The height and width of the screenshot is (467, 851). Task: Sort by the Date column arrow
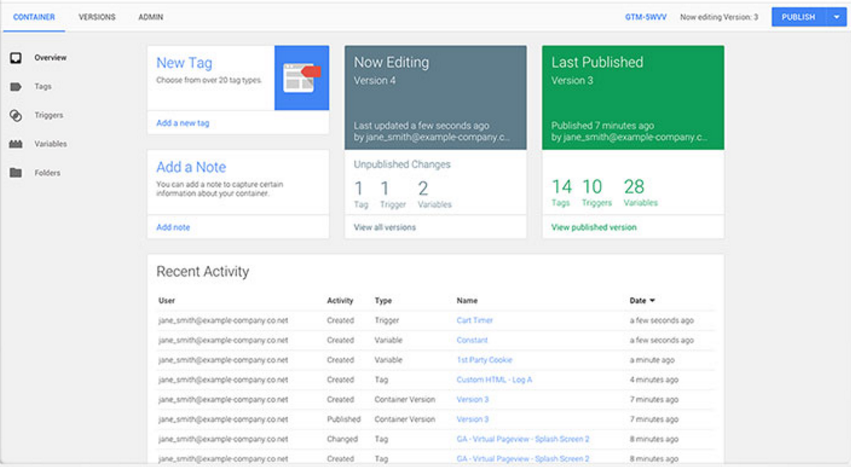[652, 300]
